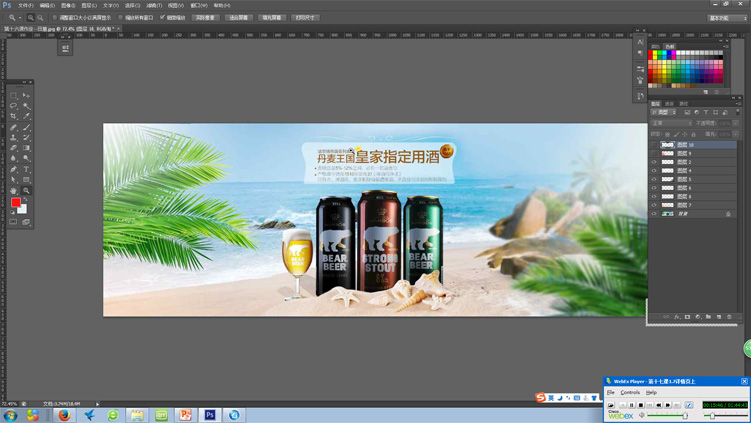
Task: Switch to the 路径 paths tab
Action: pos(683,103)
